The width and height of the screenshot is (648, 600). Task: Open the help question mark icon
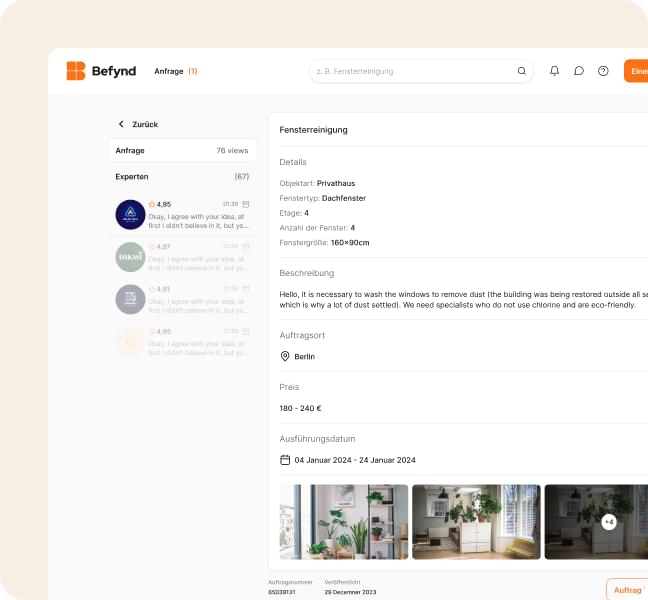click(603, 71)
